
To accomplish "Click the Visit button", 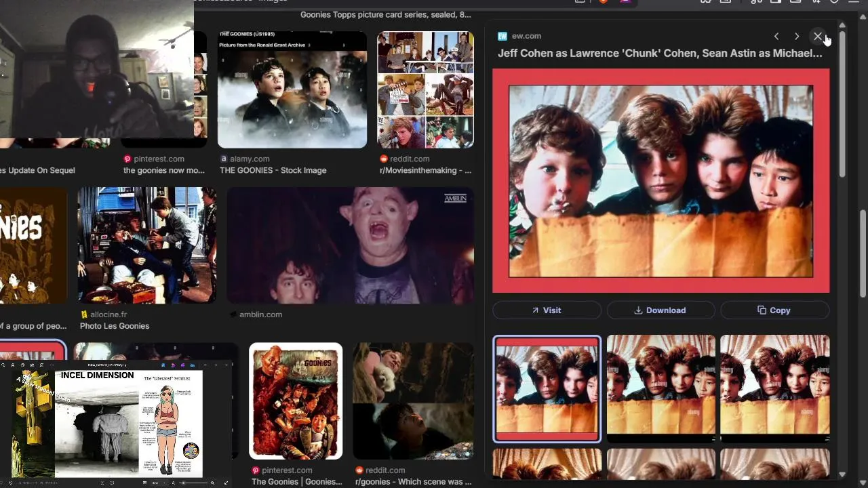I will coord(547,310).
